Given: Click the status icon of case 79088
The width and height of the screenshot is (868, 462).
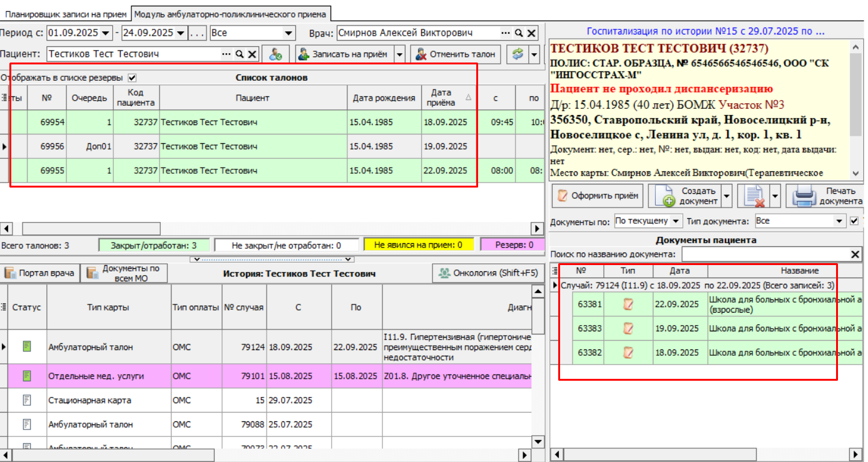Looking at the screenshot, I should (27, 424).
